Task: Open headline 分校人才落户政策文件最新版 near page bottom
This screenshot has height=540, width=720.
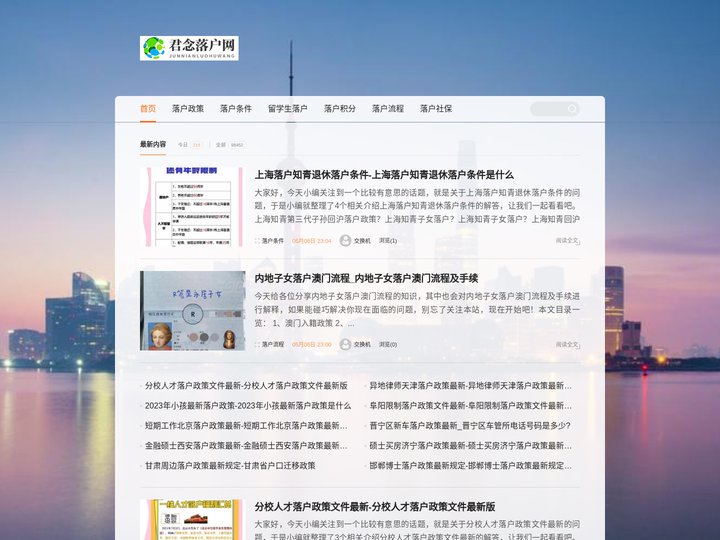Action: (375, 507)
